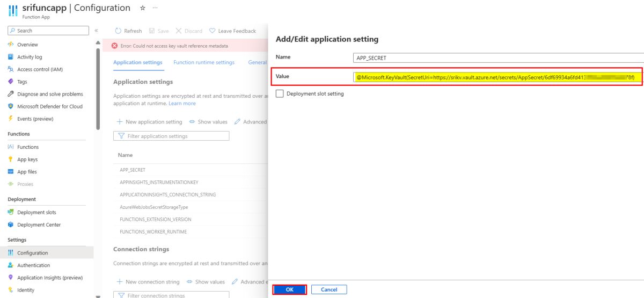Click the Deployment Center cube icon
This screenshot has width=644, height=298.
[11, 225]
